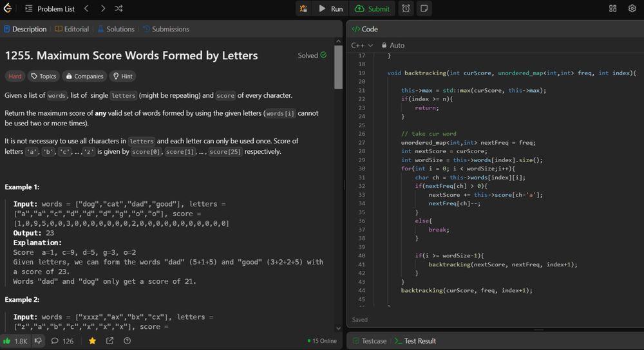Click the Code panel header
Viewport: 644px width, 350px height.
(365, 29)
